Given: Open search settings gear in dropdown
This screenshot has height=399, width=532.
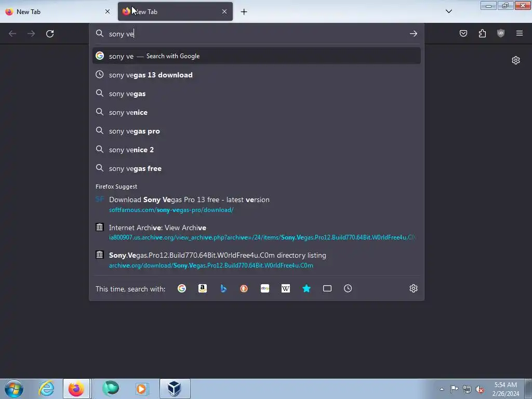Looking at the screenshot, I should (413, 288).
